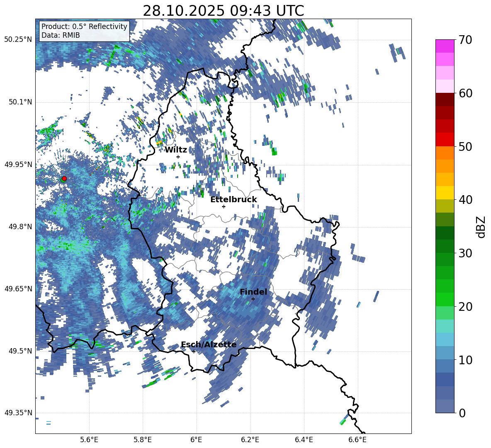
Task: Click the bright green colorbar segment above 20
Action: tap(445, 299)
